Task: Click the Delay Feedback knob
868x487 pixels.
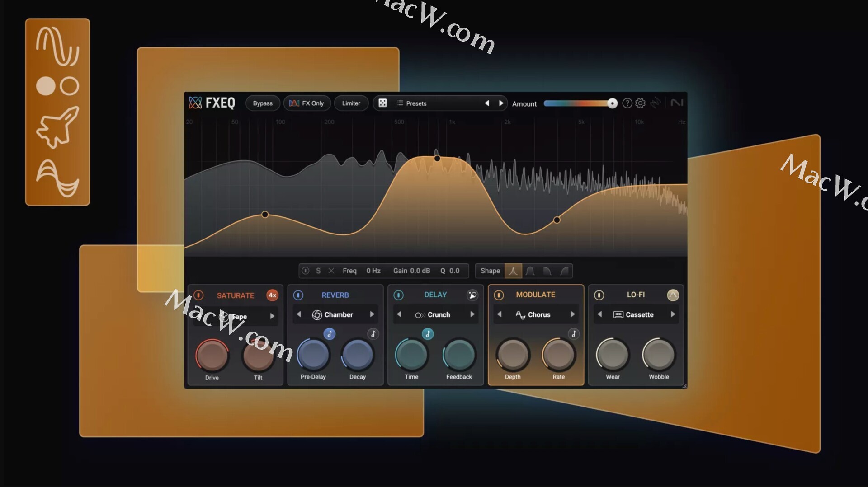Action: pos(459,355)
